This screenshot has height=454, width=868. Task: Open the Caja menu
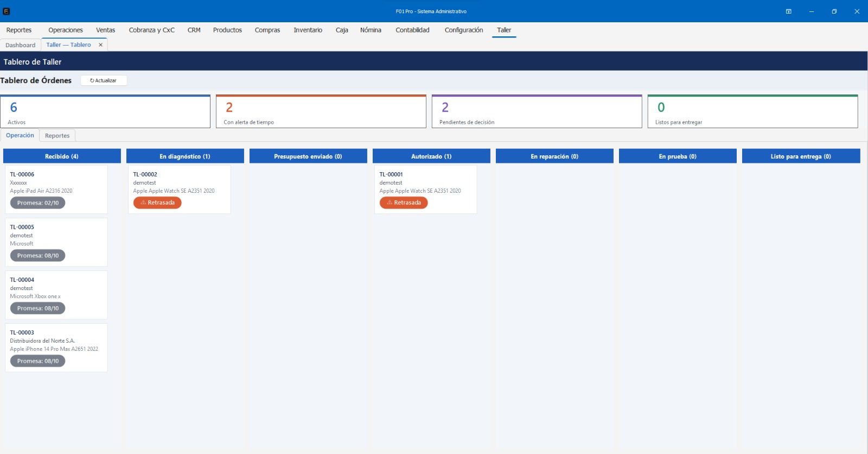tap(342, 30)
